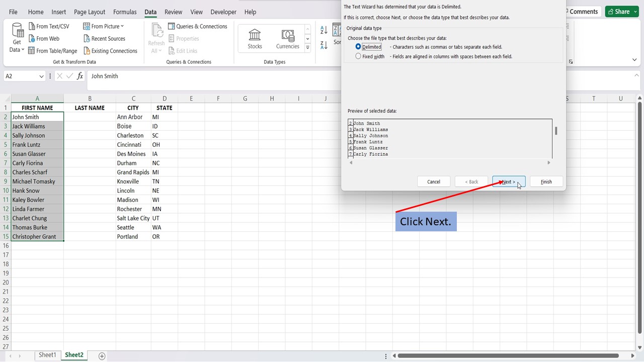Viewport: 644px width, 362px height.
Task: Cancel the Text Wizard dialog
Action: [x=434, y=182]
